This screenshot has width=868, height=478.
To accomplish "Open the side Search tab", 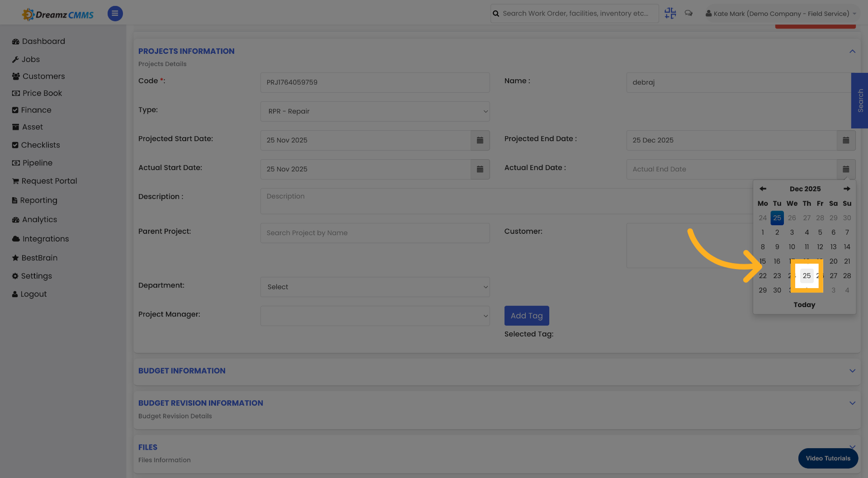I will [x=860, y=100].
